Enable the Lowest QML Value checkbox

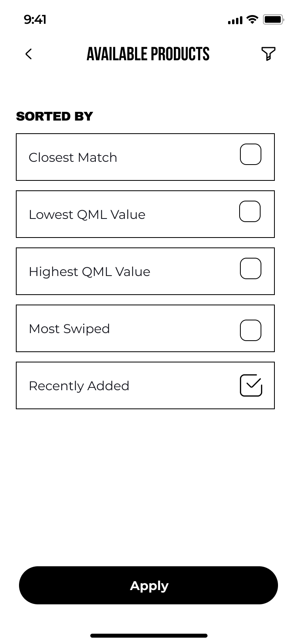pos(250,211)
